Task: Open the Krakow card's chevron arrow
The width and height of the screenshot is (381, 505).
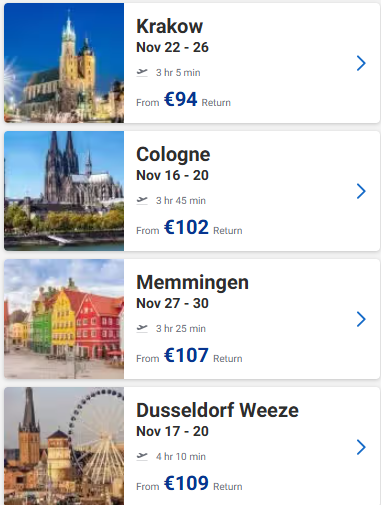Action: 361,63
